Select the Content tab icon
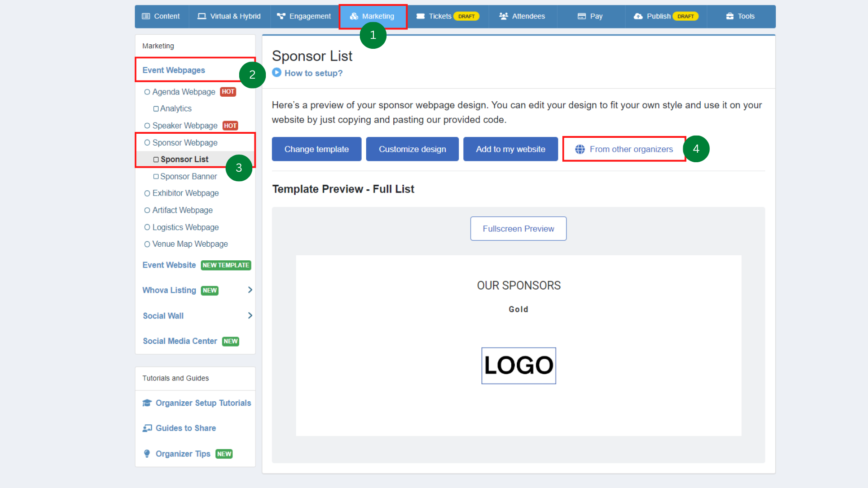The width and height of the screenshot is (868, 488). point(146,16)
